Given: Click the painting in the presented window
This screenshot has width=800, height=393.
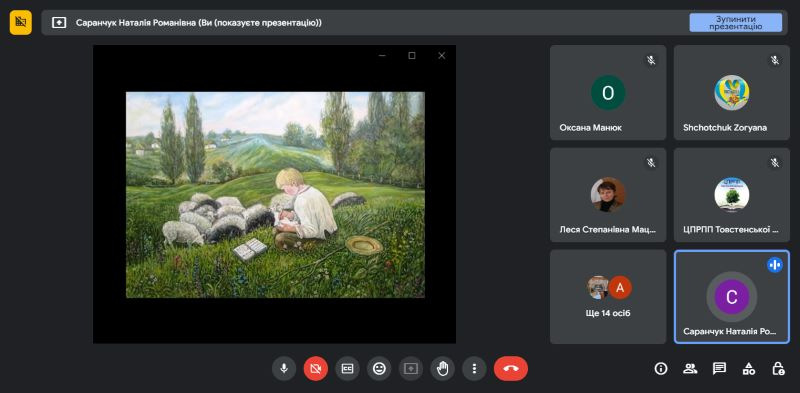Looking at the screenshot, I should [275, 194].
